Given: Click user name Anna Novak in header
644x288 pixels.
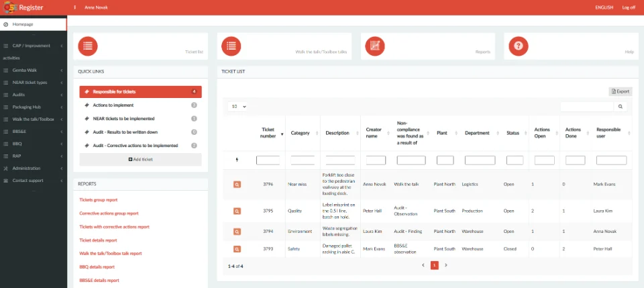Looking at the screenshot, I should tap(96, 7).
